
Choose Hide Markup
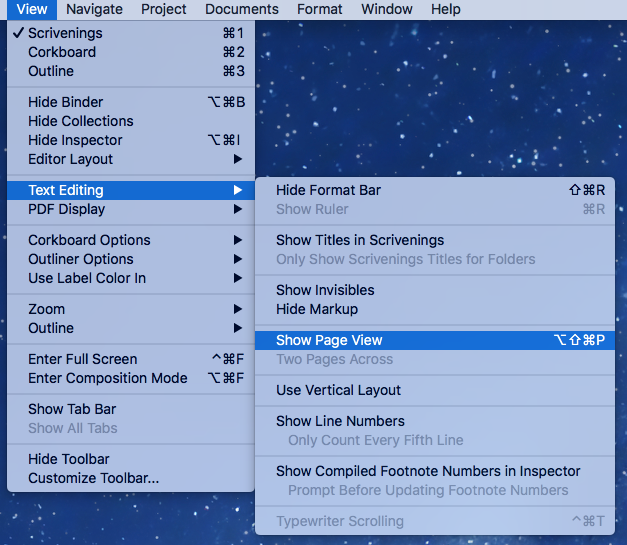coord(435,309)
